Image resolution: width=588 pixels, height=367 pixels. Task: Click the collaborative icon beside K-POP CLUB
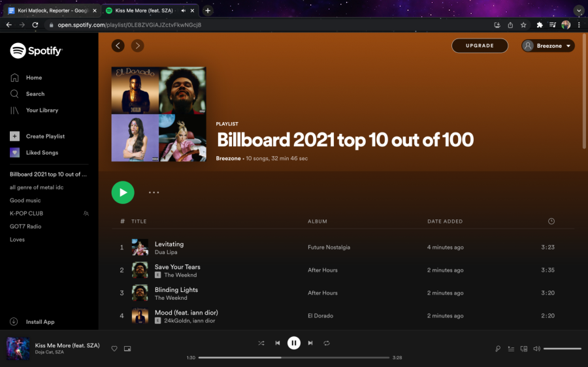86,214
